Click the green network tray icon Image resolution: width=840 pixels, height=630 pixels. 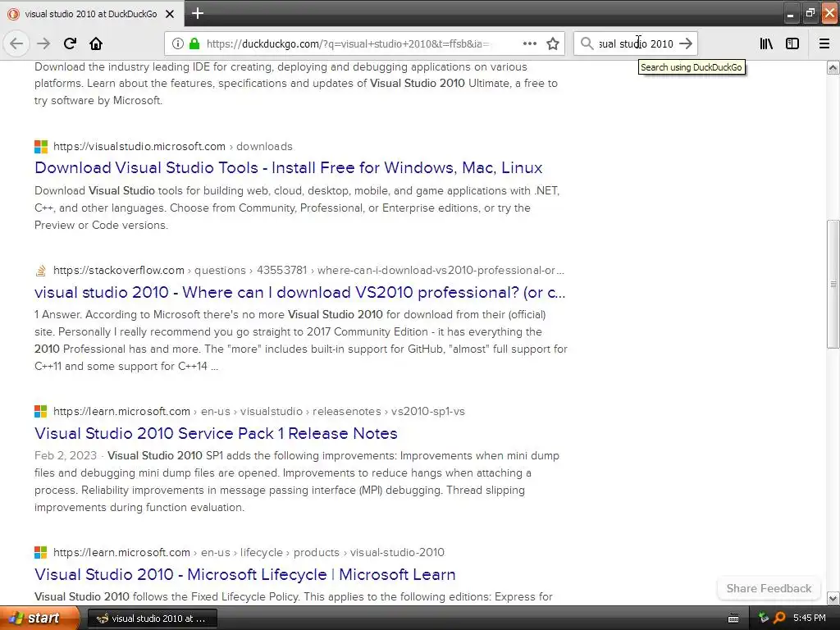[x=764, y=619]
